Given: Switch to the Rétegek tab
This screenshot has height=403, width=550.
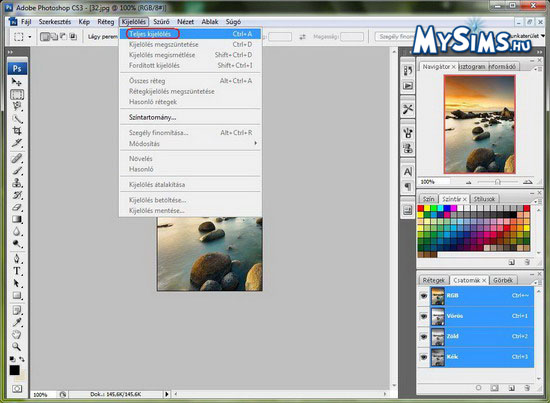Looking at the screenshot, I should (x=434, y=280).
